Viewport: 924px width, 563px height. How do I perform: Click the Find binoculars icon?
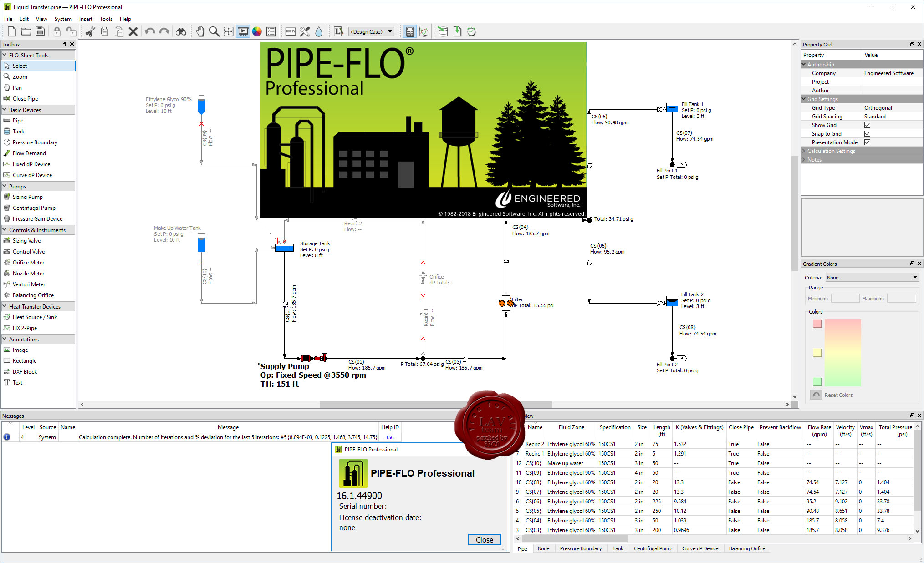181,31
